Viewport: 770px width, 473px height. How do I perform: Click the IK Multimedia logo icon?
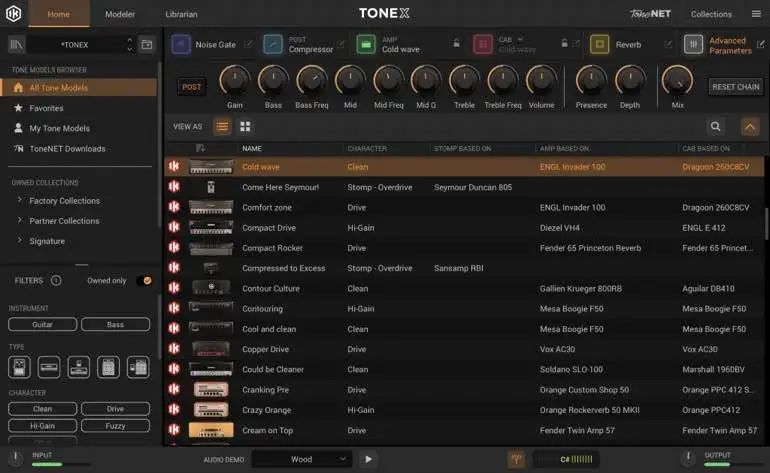(13, 14)
